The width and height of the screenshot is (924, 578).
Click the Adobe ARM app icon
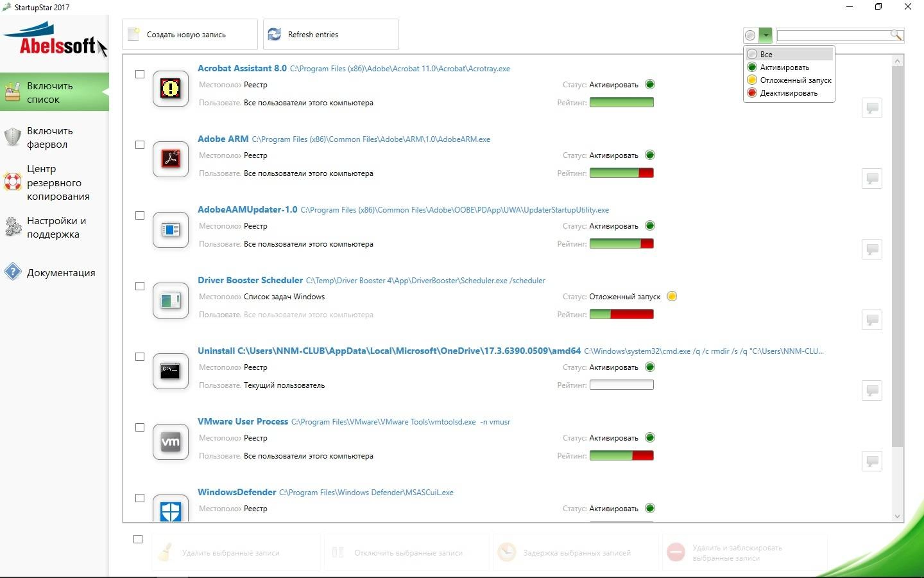coord(171,159)
